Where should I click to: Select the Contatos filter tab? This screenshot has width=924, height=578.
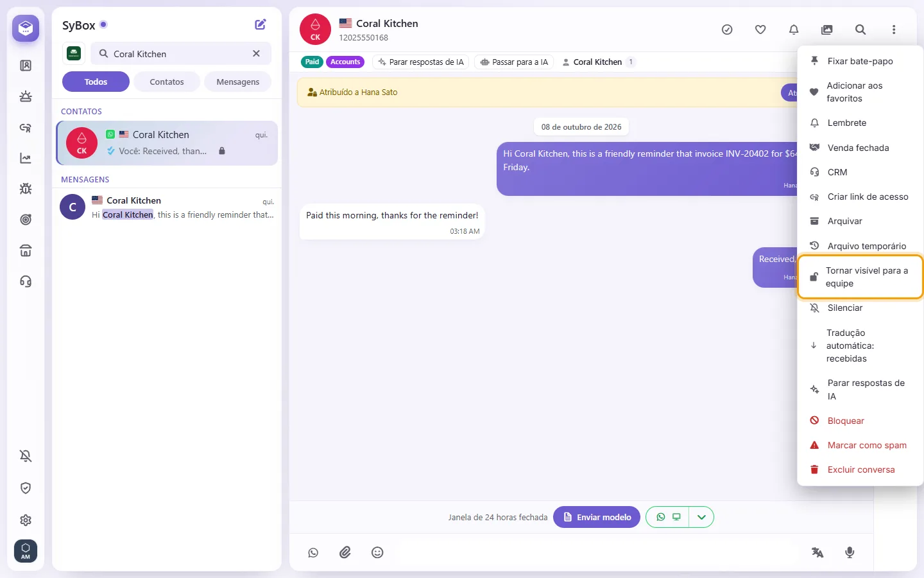tap(167, 82)
